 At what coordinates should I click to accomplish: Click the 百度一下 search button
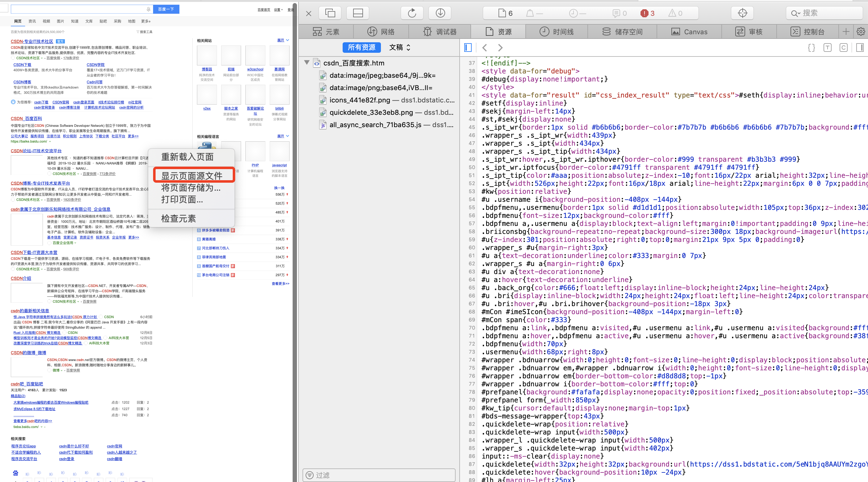(x=166, y=9)
